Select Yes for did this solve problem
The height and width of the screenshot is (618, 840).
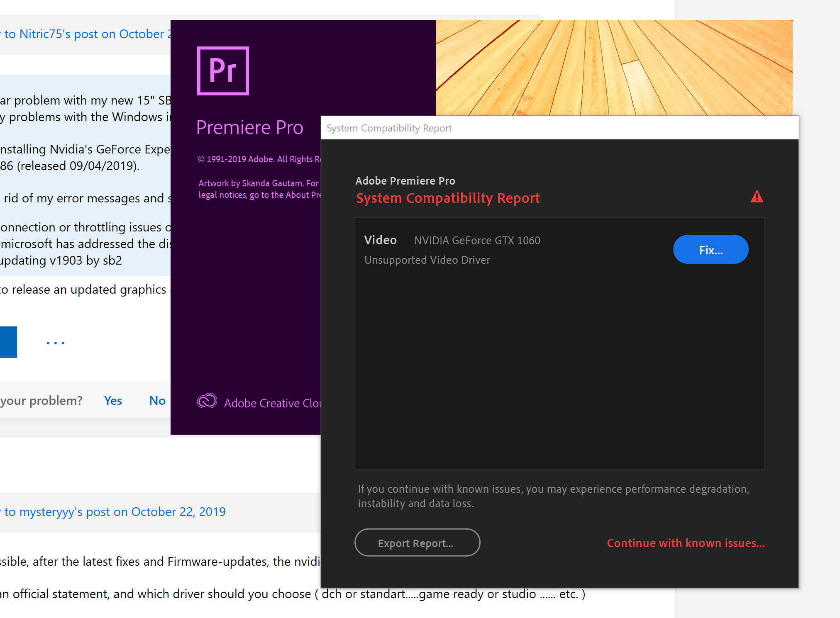point(113,400)
